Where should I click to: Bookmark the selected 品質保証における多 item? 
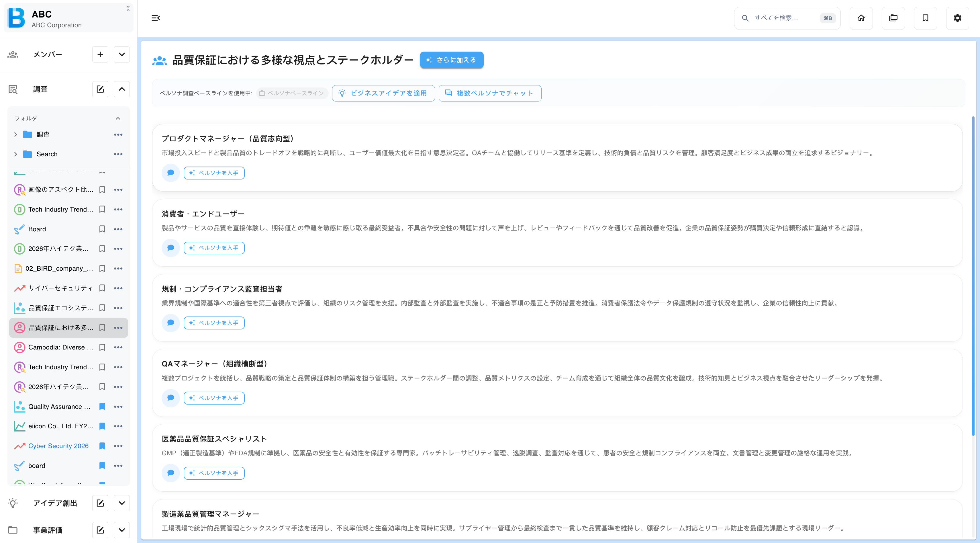[102, 328]
